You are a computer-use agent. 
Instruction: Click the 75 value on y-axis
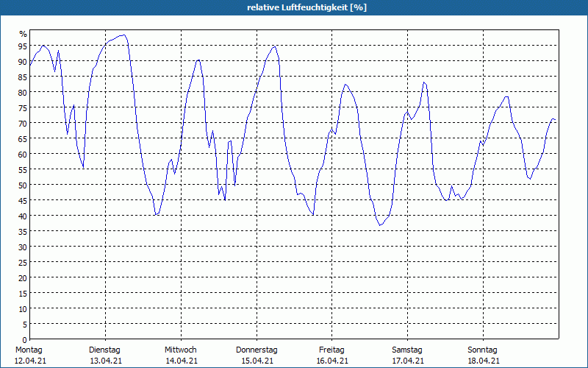23,107
